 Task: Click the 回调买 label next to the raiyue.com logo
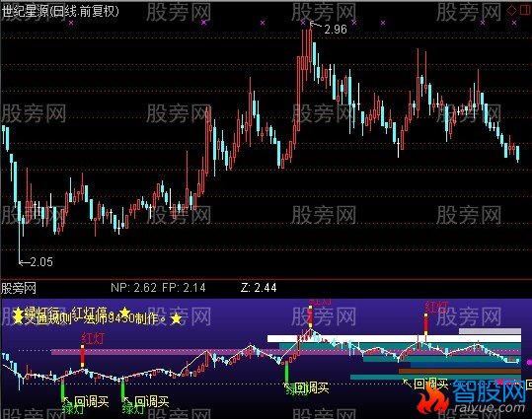coord(431,384)
